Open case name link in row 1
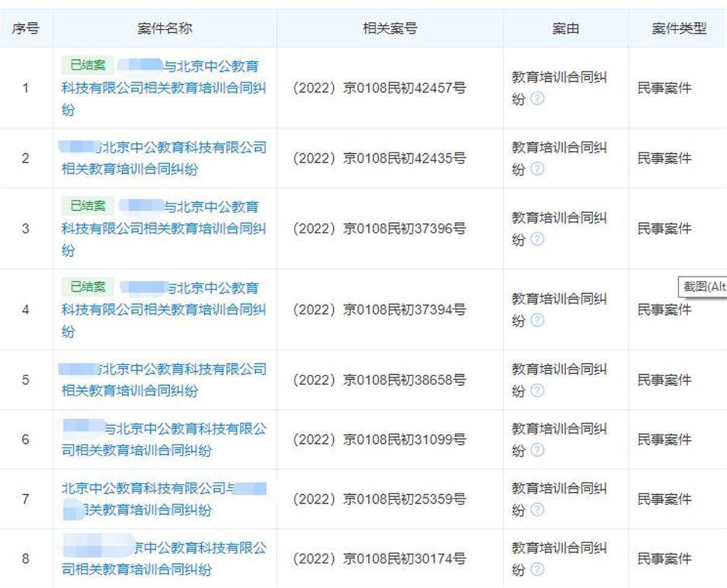727x588 pixels. click(x=164, y=88)
